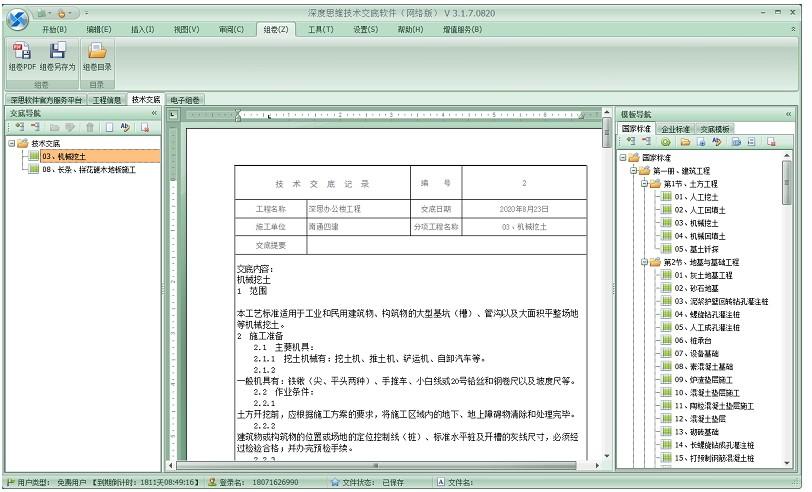Collapse the 第一册、建筑工程 tree node
Screen dimensions: 812x492
pyautogui.click(x=633, y=170)
